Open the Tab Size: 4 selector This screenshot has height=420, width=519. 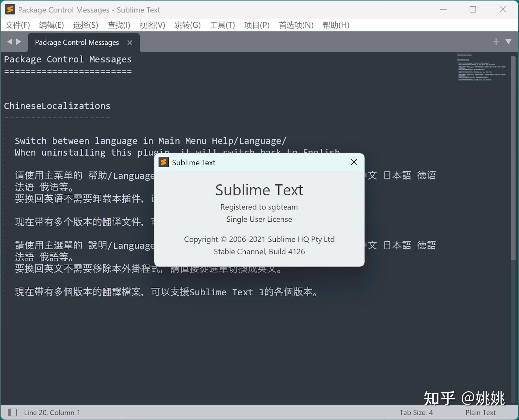pyautogui.click(x=417, y=413)
